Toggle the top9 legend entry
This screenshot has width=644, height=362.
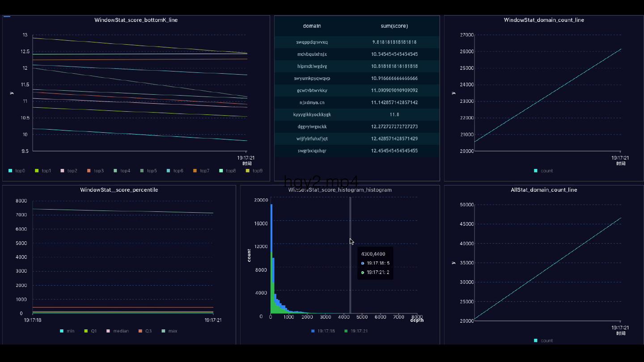254,171
